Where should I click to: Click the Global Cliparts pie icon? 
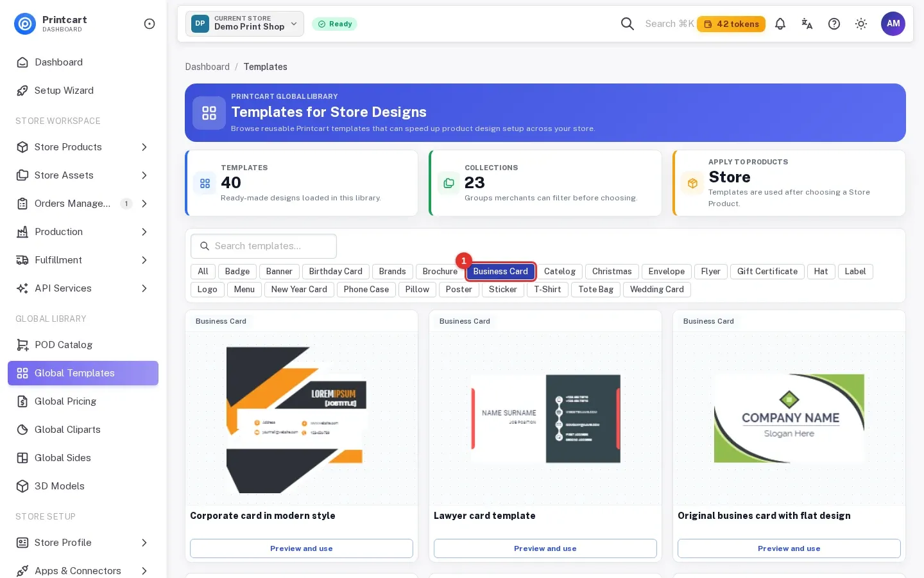pos(22,430)
